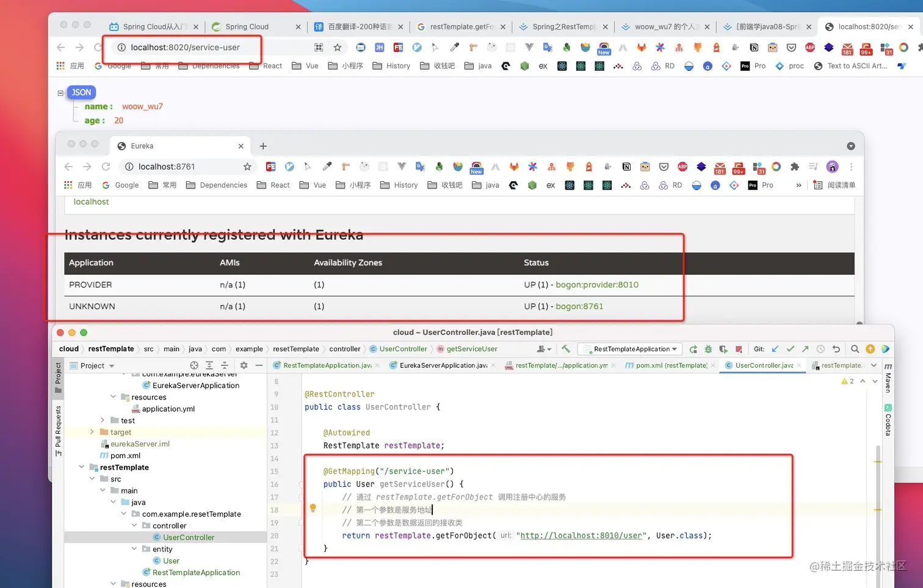
Task: Open extensions puzzle icon in Eureka browser
Action: click(794, 167)
